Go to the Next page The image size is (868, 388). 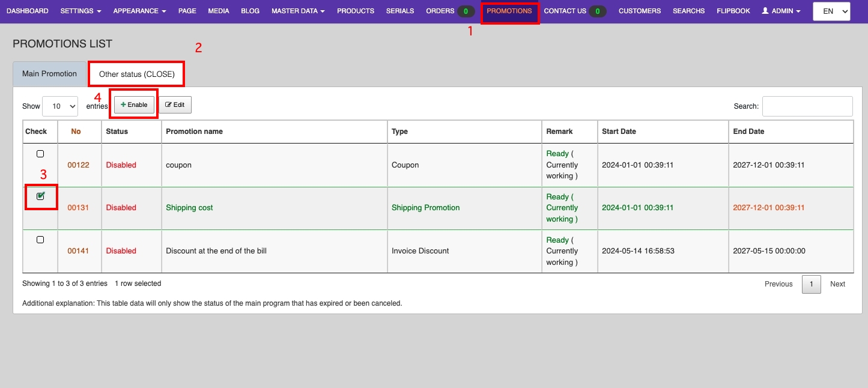tap(837, 284)
